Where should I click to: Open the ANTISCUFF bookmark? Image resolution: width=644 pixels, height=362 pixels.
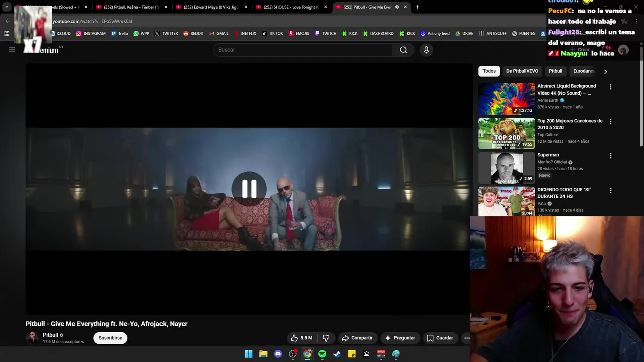tap(493, 34)
